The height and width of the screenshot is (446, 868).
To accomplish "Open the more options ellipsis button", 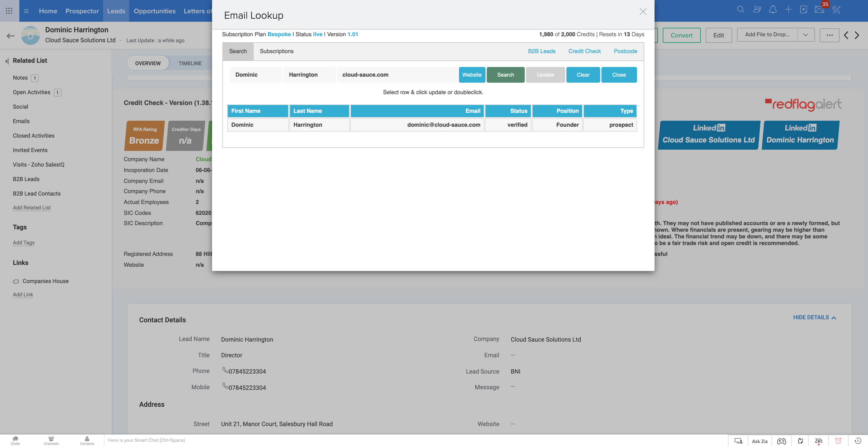I will pyautogui.click(x=829, y=35).
